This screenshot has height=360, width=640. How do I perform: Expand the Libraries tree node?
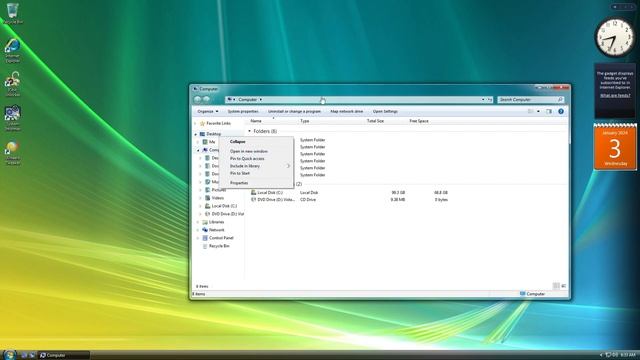(198, 222)
